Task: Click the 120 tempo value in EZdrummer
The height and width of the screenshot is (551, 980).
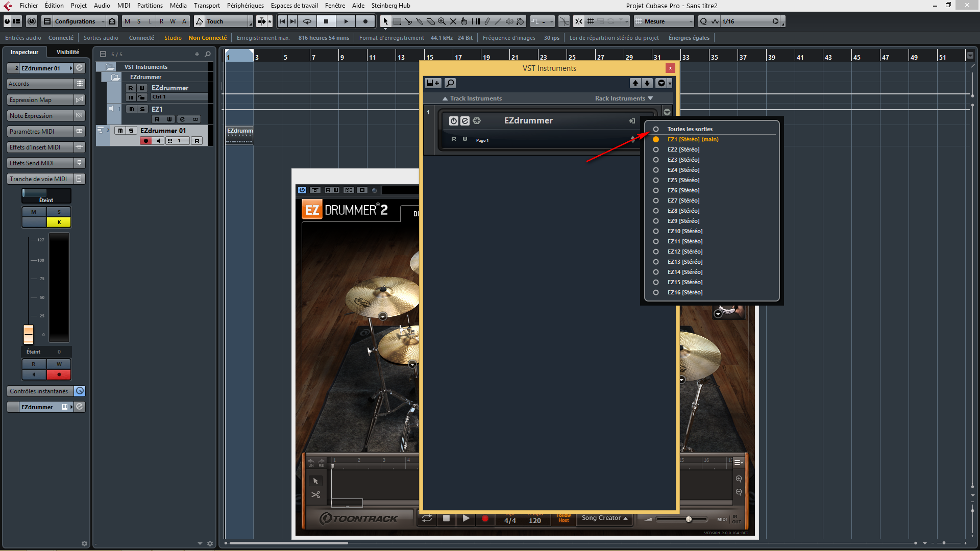Action: [535, 520]
